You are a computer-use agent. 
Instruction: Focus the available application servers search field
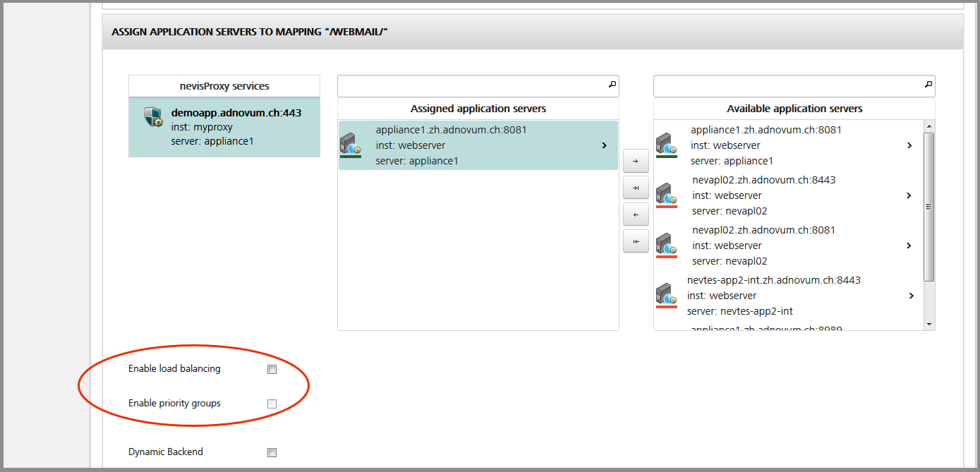pyautogui.click(x=794, y=86)
